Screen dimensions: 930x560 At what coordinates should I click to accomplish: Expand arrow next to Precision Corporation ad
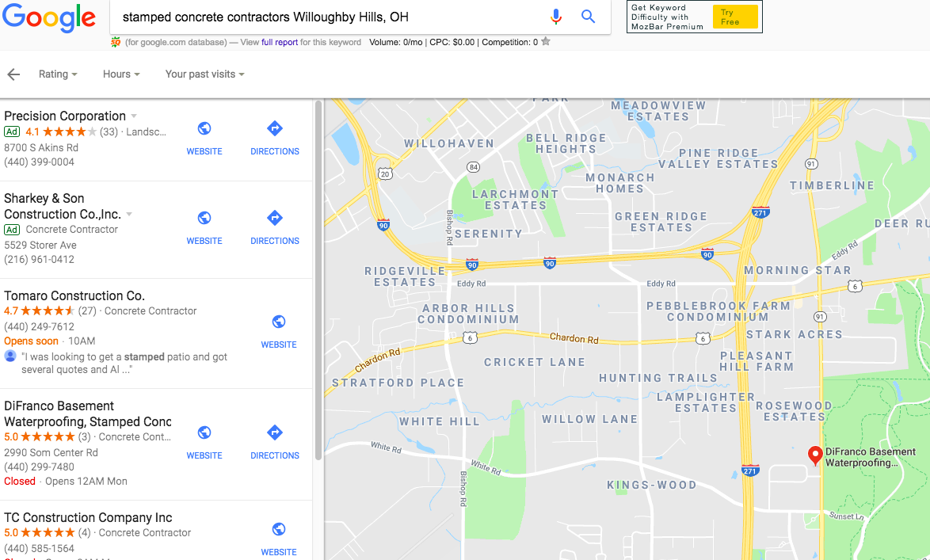click(x=134, y=116)
